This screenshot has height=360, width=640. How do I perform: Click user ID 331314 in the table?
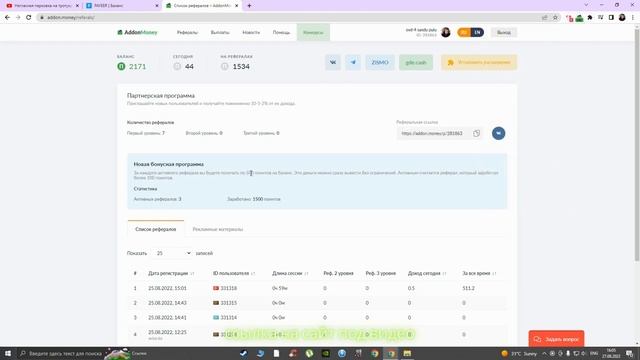[229, 318]
